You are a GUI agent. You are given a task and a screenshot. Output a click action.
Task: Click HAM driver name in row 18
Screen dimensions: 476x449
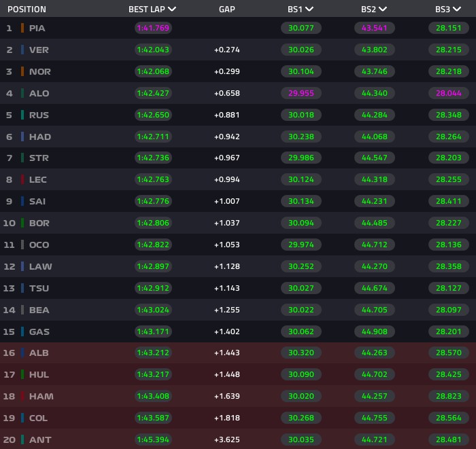pyautogui.click(x=41, y=396)
